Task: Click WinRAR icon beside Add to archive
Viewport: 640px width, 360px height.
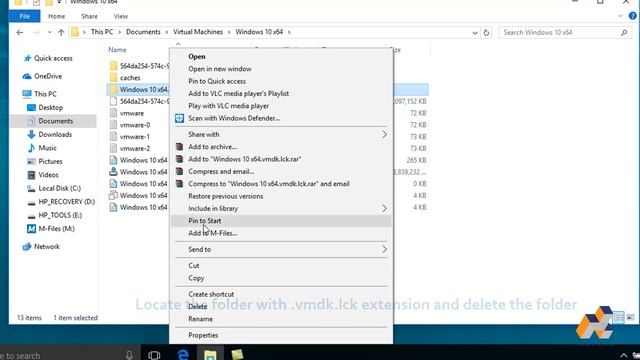Action: [179, 147]
